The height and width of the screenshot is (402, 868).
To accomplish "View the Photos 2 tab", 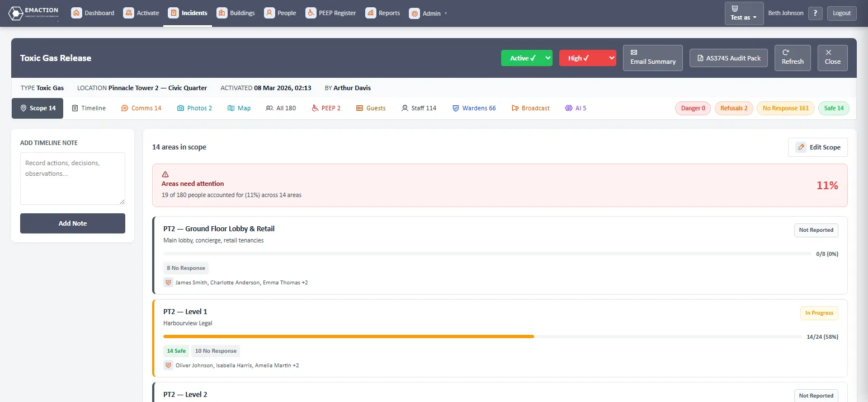I will [194, 108].
